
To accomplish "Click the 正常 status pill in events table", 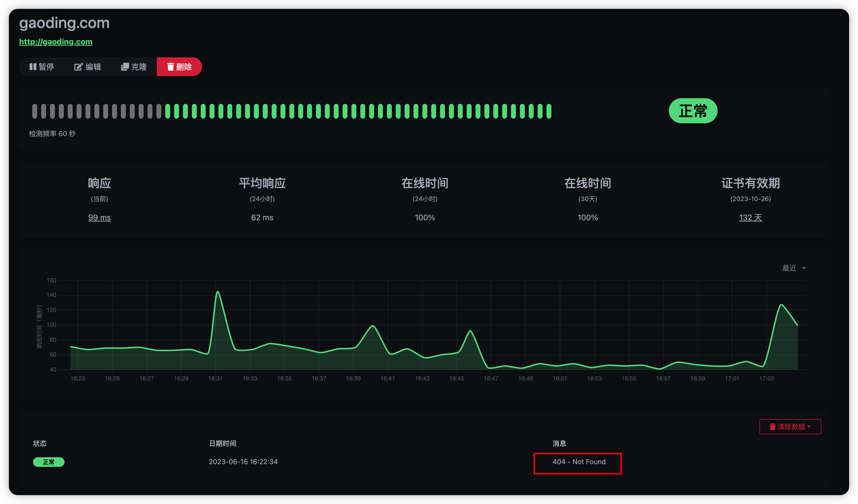I will click(x=49, y=462).
